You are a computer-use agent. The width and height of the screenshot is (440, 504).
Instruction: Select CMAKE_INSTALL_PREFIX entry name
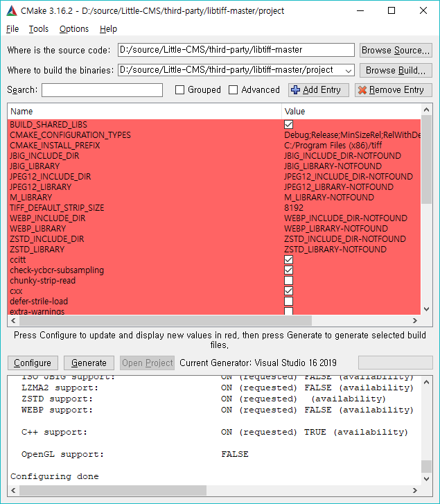pyautogui.click(x=55, y=146)
